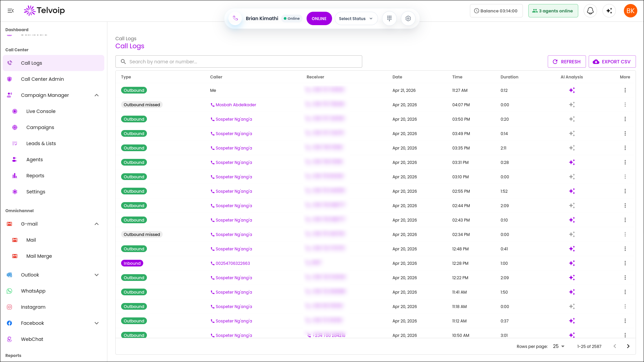Collapse the G-mail section
Screen dimensions: 644x362
97,224
